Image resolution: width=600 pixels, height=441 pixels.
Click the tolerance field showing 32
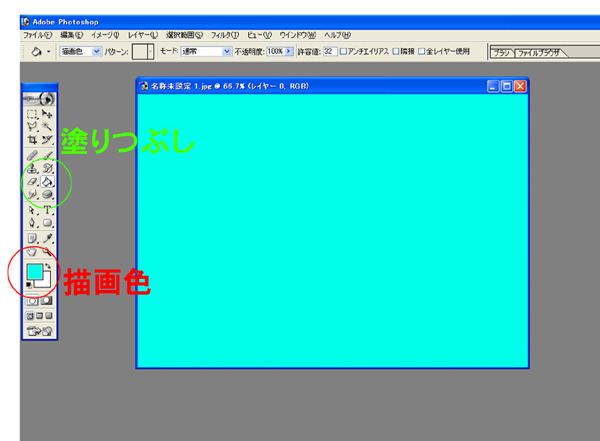coord(330,51)
